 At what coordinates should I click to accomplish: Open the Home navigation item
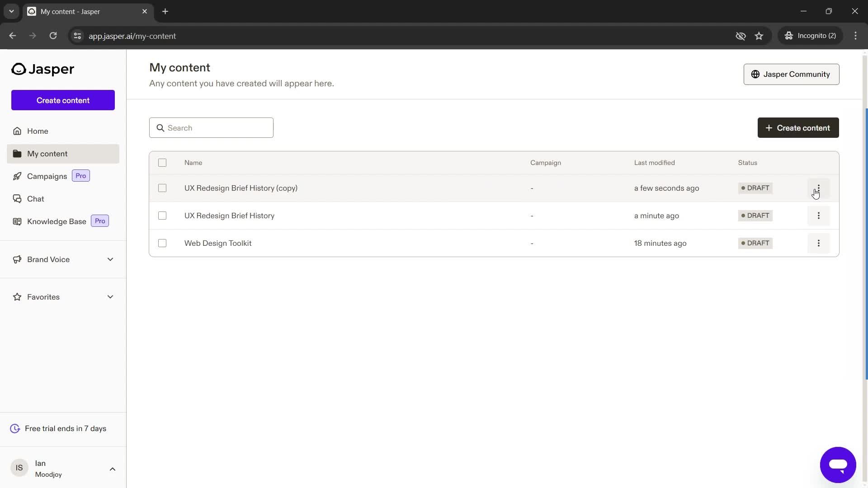click(x=38, y=131)
